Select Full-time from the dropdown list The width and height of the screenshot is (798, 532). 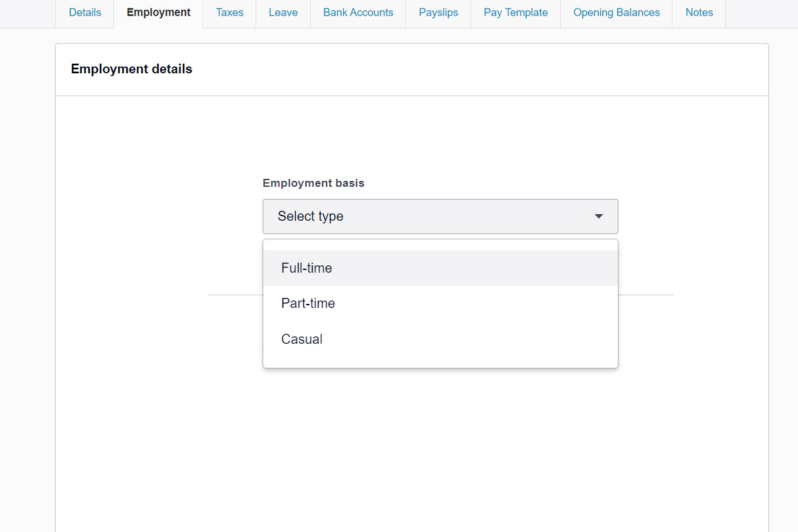pos(307,268)
